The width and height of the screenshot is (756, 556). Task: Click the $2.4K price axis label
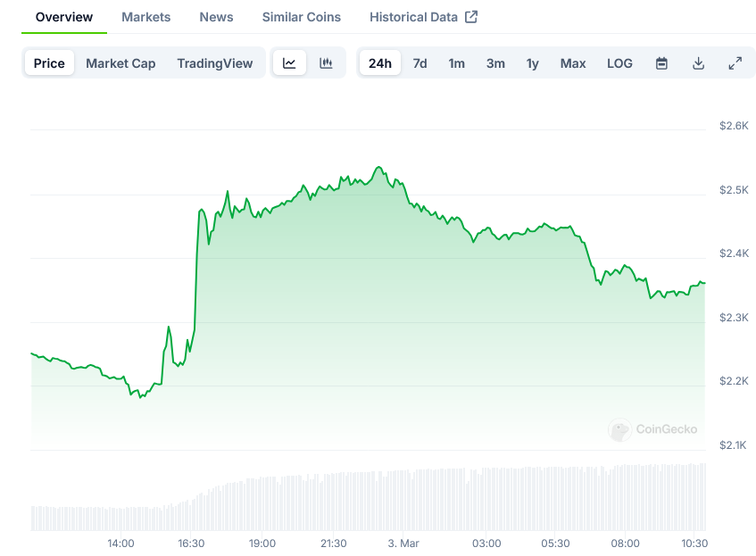tap(734, 253)
